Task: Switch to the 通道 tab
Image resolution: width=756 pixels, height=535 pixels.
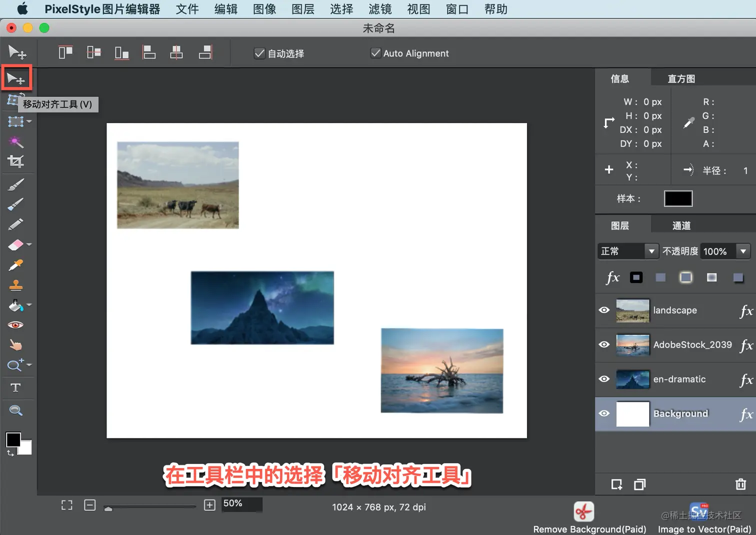Action: click(681, 225)
